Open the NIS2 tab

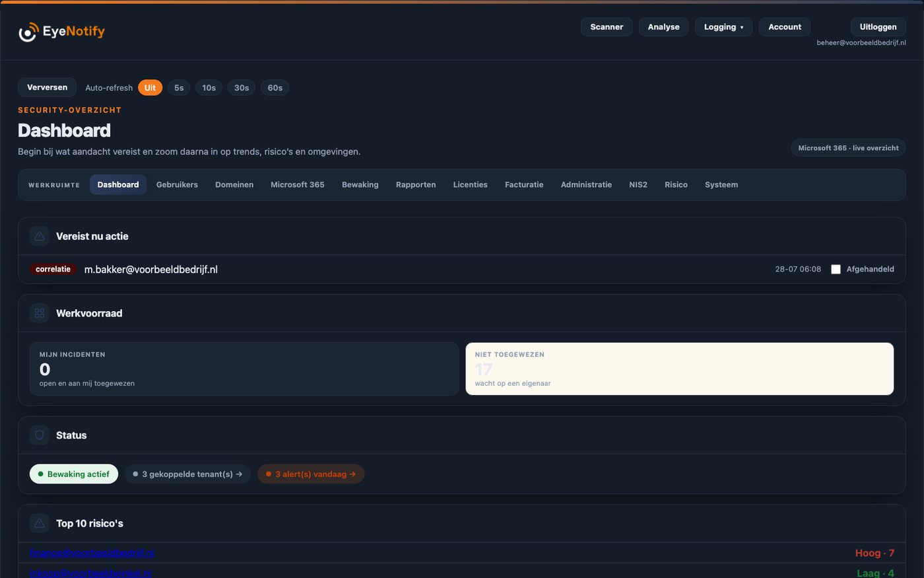coord(638,185)
